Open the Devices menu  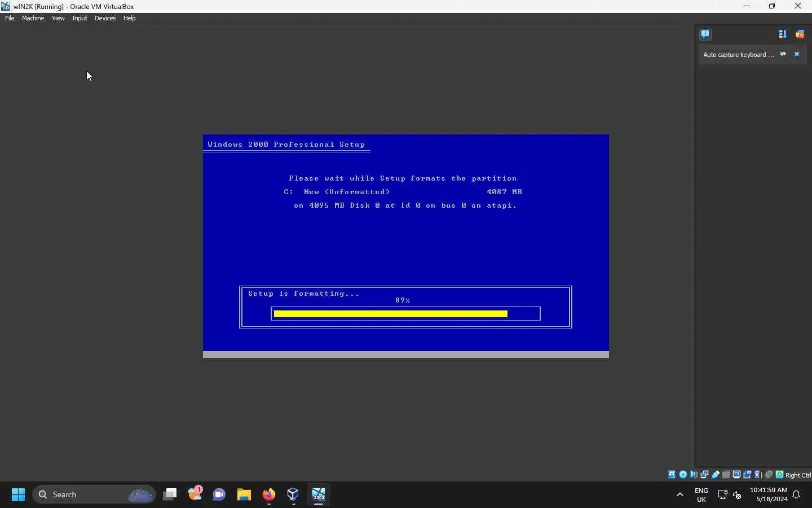pos(105,18)
